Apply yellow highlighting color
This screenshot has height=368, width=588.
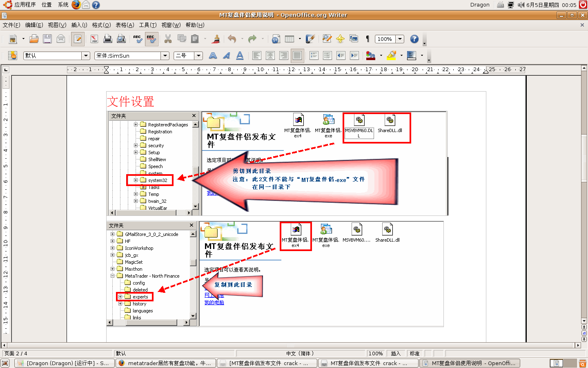pyautogui.click(x=391, y=56)
